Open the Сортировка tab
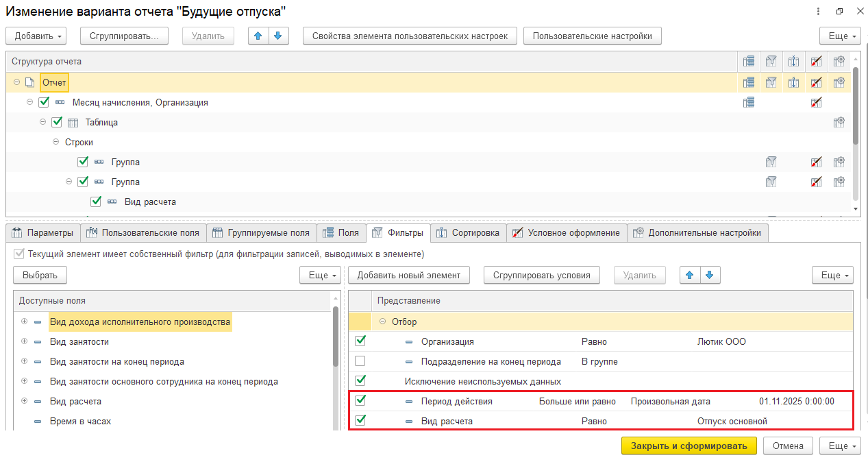 click(469, 233)
